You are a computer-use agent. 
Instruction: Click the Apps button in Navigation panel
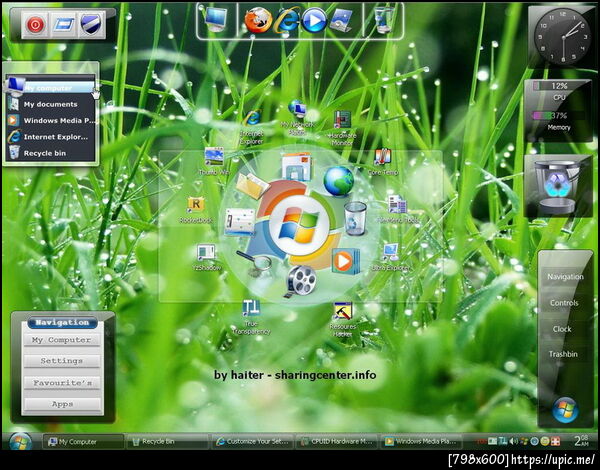tap(62, 404)
